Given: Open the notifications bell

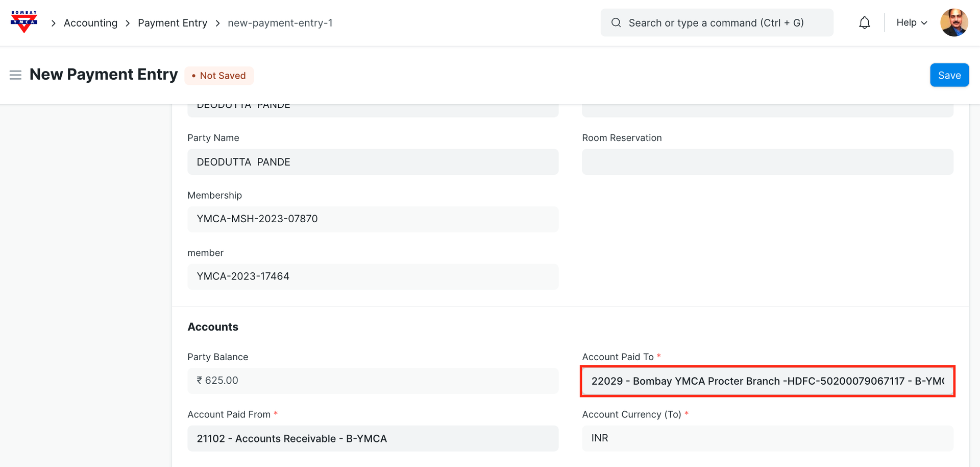Looking at the screenshot, I should tap(864, 22).
